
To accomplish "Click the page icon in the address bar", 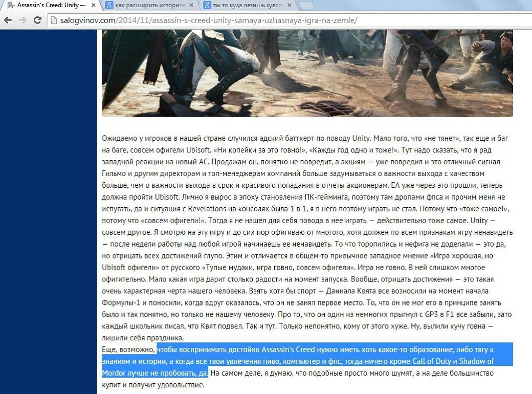I will [x=53, y=20].
